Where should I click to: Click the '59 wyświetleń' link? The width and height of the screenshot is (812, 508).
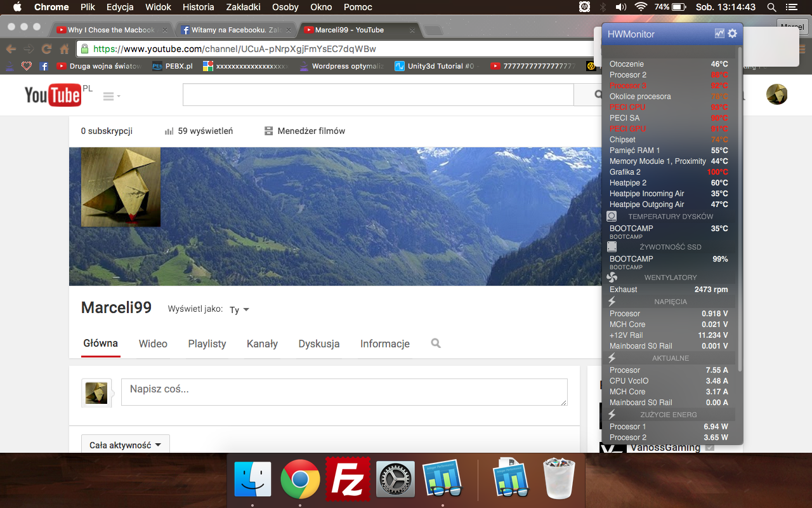(x=199, y=131)
